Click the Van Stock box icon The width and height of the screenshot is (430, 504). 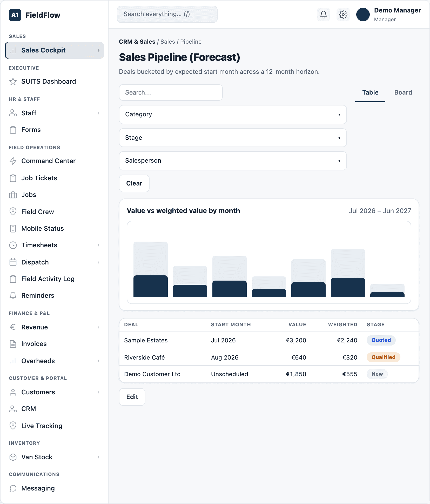tap(13, 457)
